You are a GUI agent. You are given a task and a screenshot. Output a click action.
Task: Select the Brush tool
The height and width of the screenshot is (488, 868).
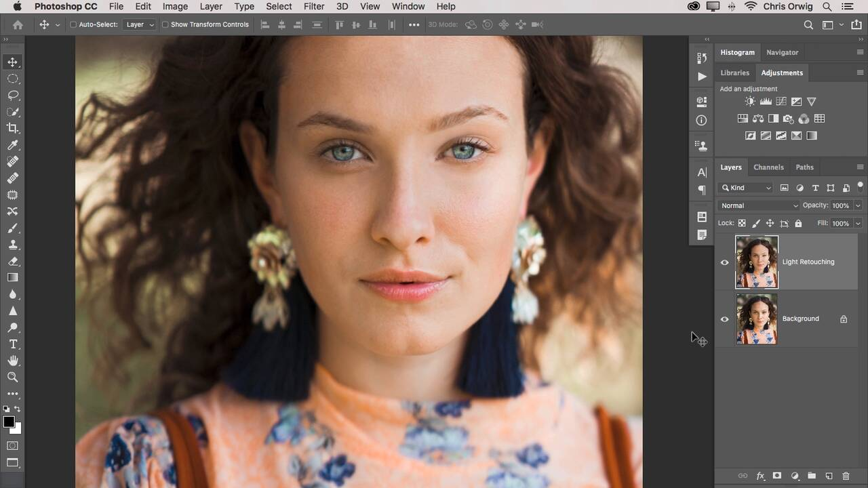[13, 228]
